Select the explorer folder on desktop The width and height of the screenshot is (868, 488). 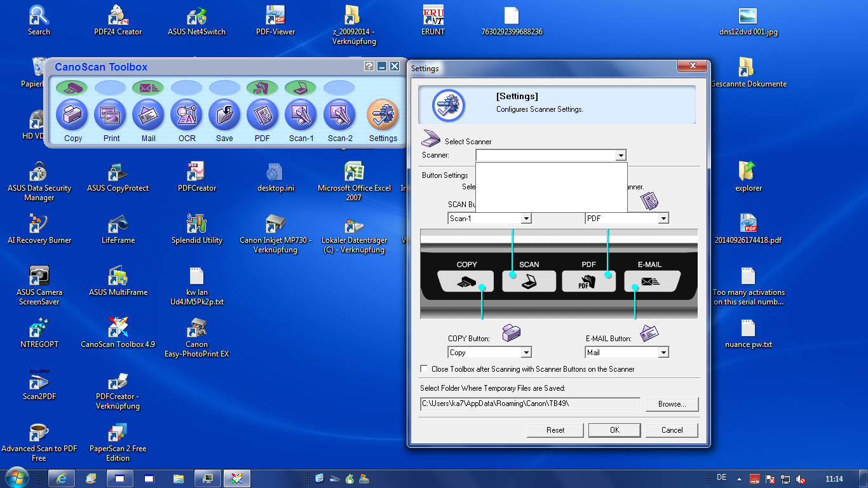click(x=748, y=177)
